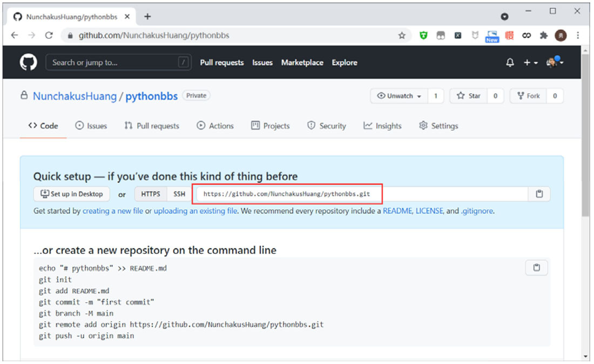View the Insights tab
594x364 pixels.
coord(383,126)
